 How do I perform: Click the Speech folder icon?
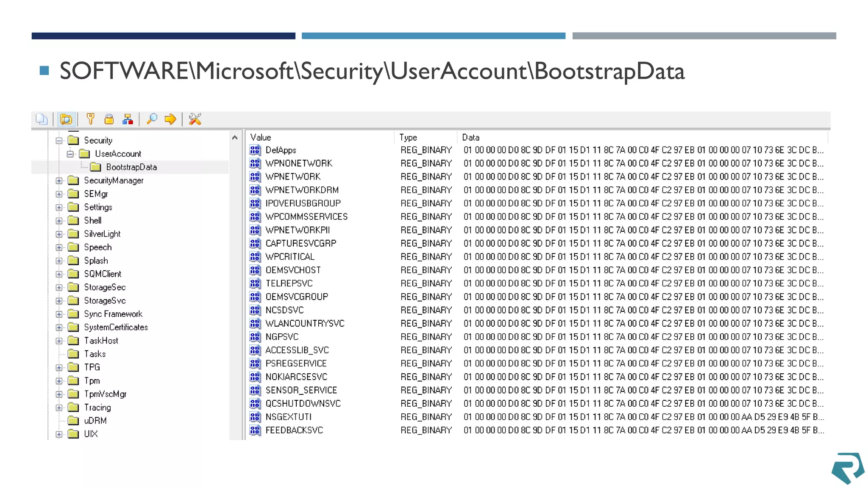(x=73, y=247)
